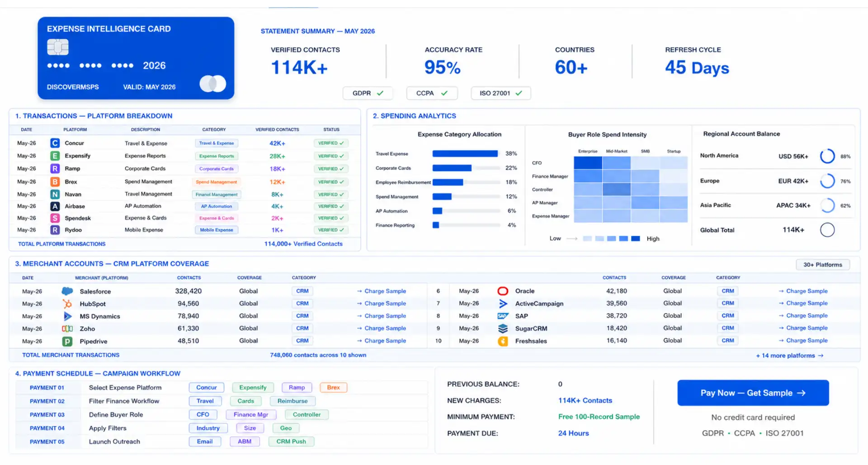This screenshot has width=868, height=465.
Task: Click the Expensify platform icon
Action: click(x=55, y=156)
